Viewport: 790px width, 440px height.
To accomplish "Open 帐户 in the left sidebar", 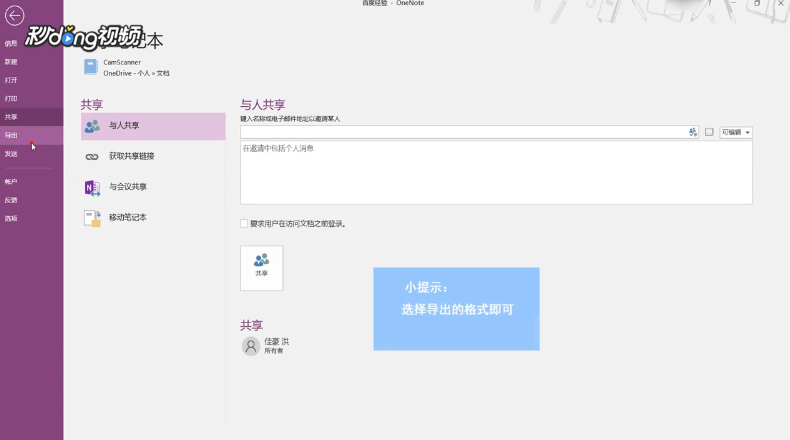I will (x=11, y=181).
